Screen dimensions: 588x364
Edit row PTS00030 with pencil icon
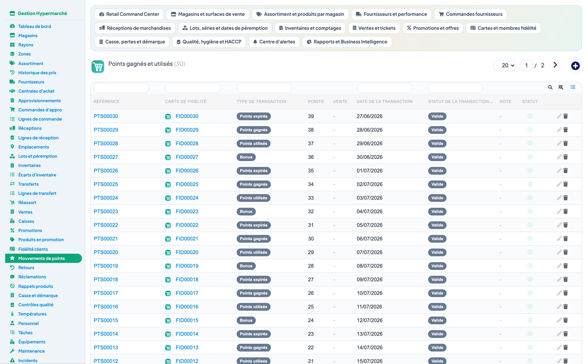coord(559,116)
